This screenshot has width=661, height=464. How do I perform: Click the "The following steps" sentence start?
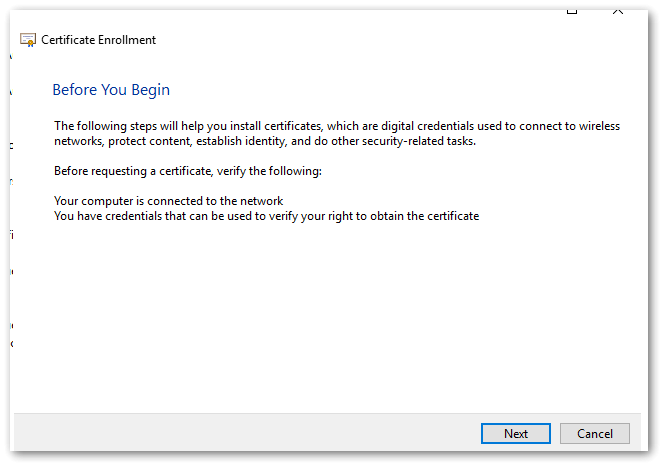[x=100, y=126]
